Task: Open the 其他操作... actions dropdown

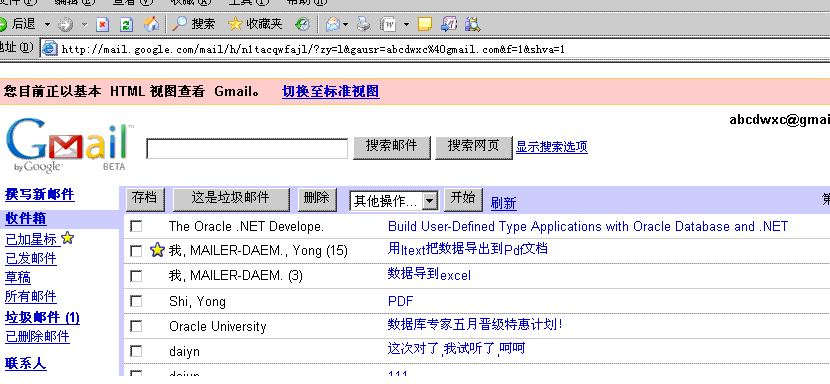Action: click(x=394, y=201)
